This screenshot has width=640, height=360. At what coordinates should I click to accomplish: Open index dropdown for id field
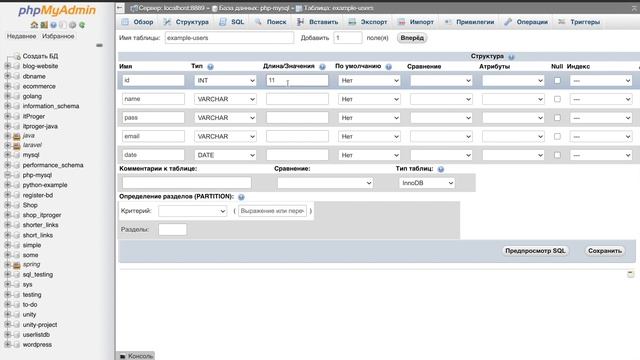tap(601, 81)
